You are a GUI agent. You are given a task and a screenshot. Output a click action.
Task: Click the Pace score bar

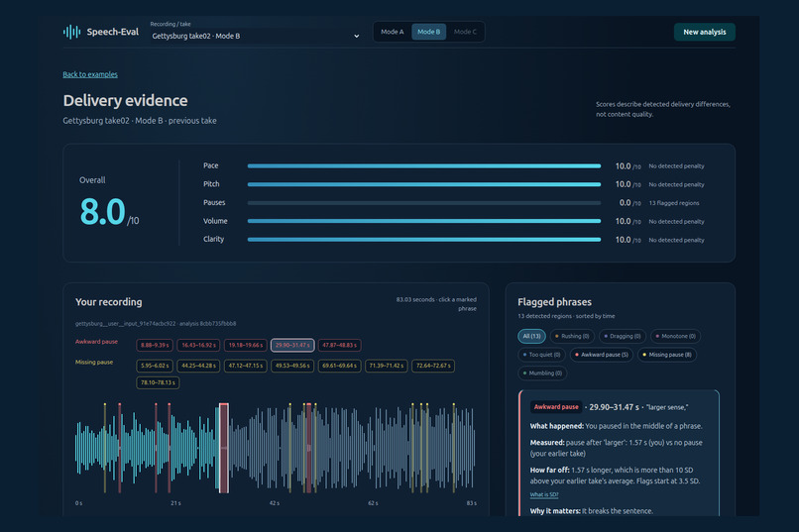tap(424, 166)
